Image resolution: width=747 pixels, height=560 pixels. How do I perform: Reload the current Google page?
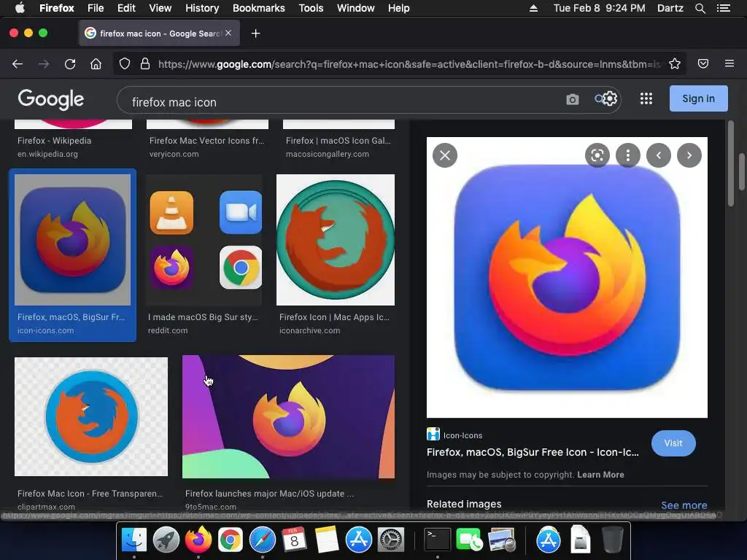(70, 64)
